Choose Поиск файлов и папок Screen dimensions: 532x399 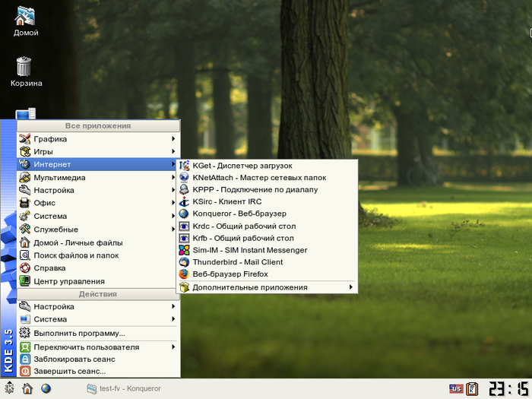[76, 255]
